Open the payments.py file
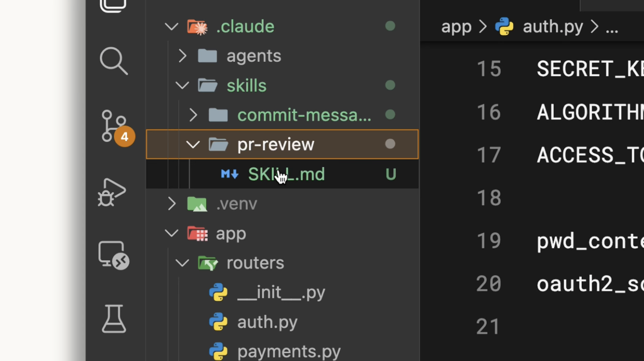The height and width of the screenshot is (361, 644). click(x=289, y=351)
